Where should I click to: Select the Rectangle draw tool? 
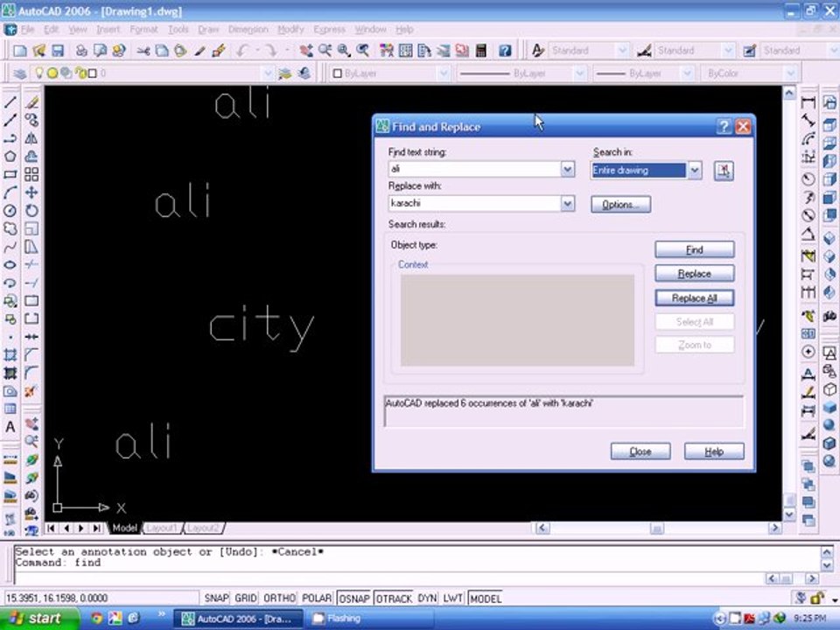10,174
